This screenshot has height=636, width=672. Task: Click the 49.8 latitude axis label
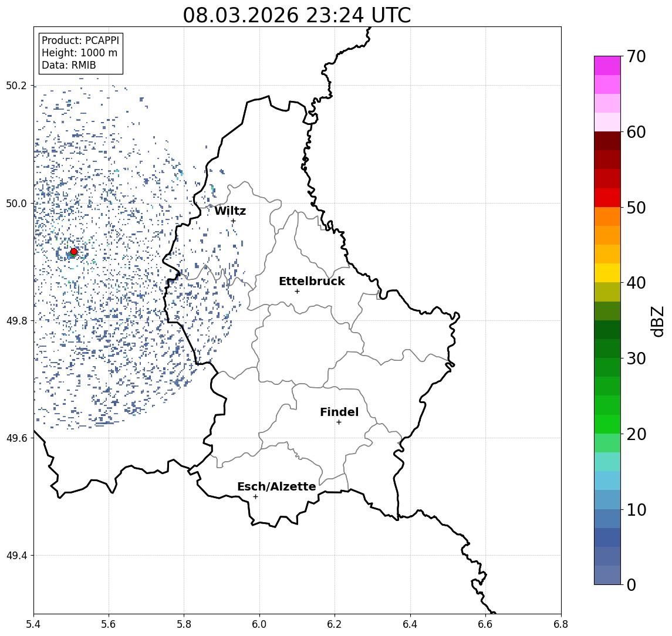coord(16,320)
